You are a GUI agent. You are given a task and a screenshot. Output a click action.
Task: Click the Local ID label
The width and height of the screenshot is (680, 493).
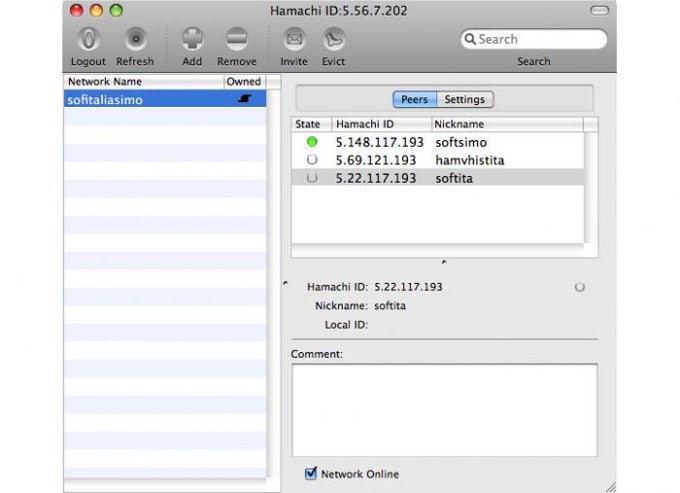tap(346, 325)
